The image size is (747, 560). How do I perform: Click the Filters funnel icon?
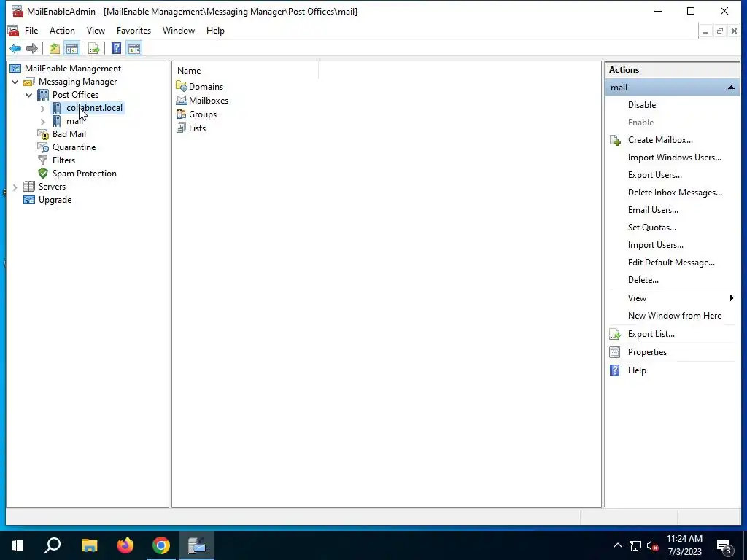point(43,160)
